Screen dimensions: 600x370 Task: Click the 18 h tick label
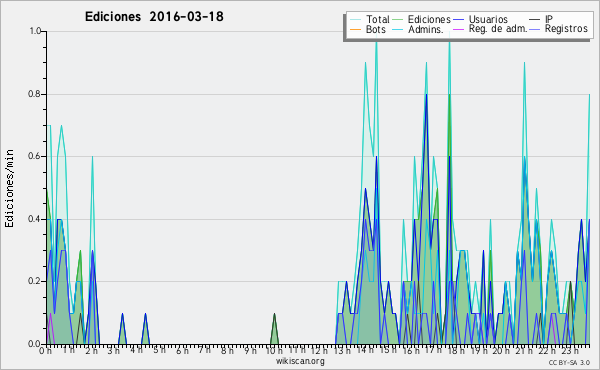pyautogui.click(x=456, y=350)
